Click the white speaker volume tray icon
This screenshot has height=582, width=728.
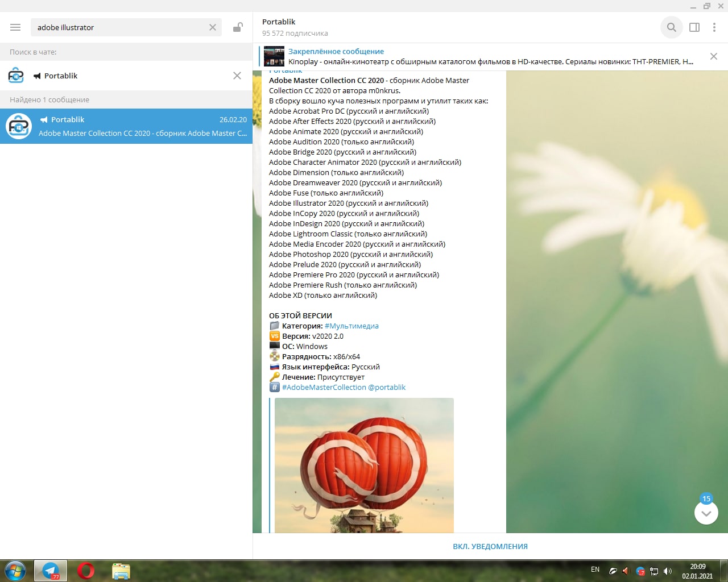667,571
